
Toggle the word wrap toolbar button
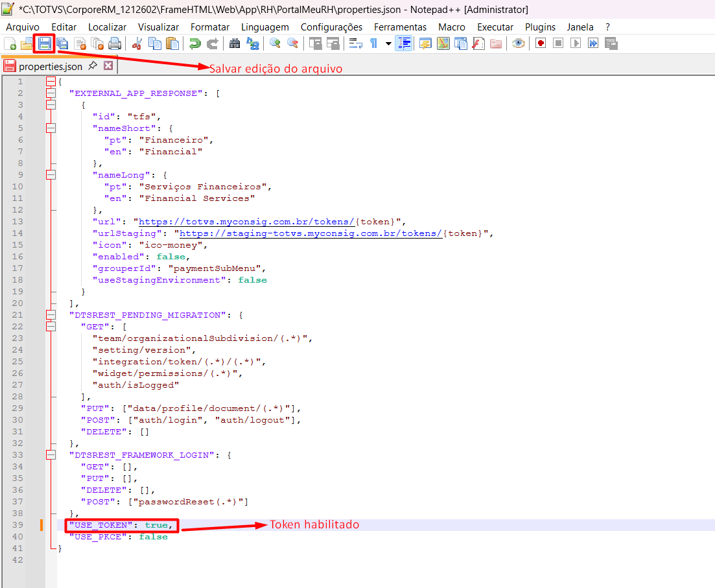(356, 44)
